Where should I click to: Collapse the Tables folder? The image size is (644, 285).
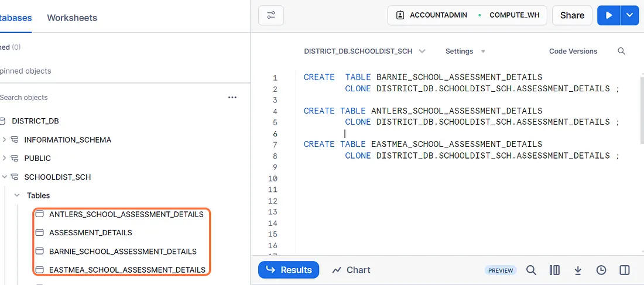pyautogui.click(x=17, y=195)
